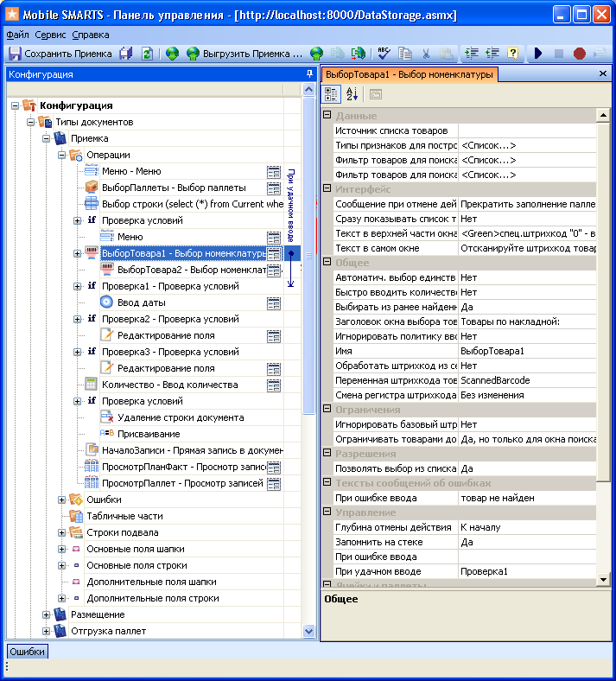
Task: Click the Имя property value field
Action: tap(525, 351)
